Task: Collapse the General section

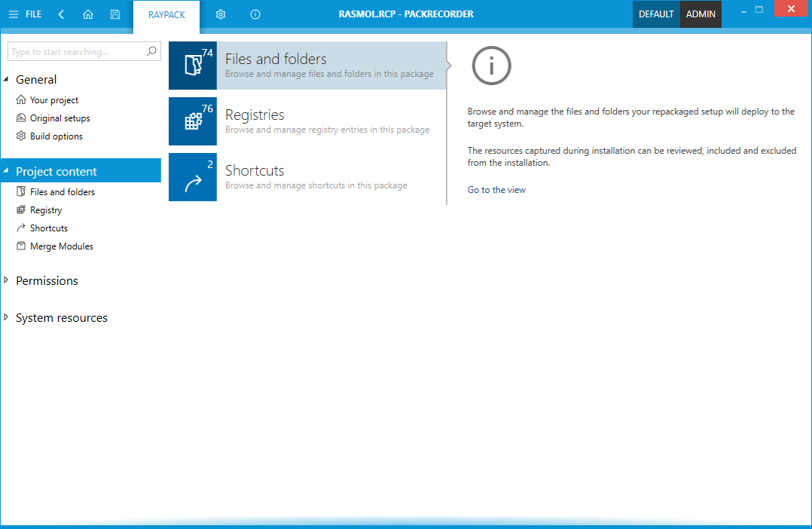Action: (7, 79)
